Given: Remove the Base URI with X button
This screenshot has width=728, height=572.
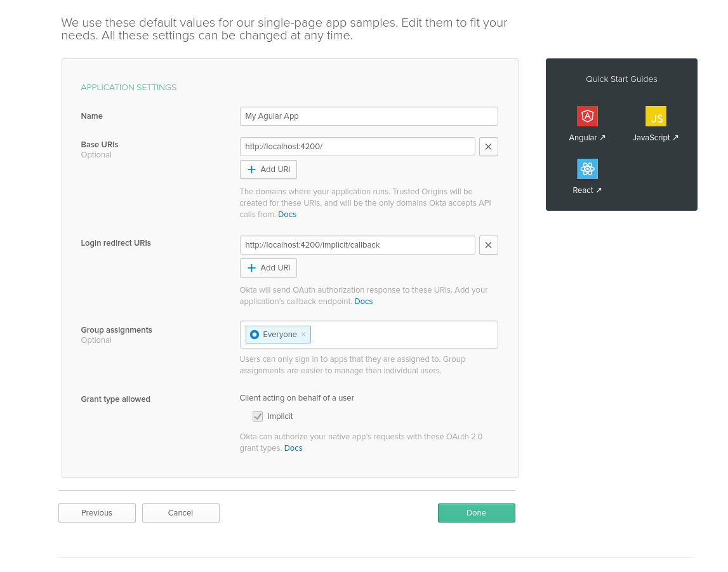Looking at the screenshot, I should (488, 147).
